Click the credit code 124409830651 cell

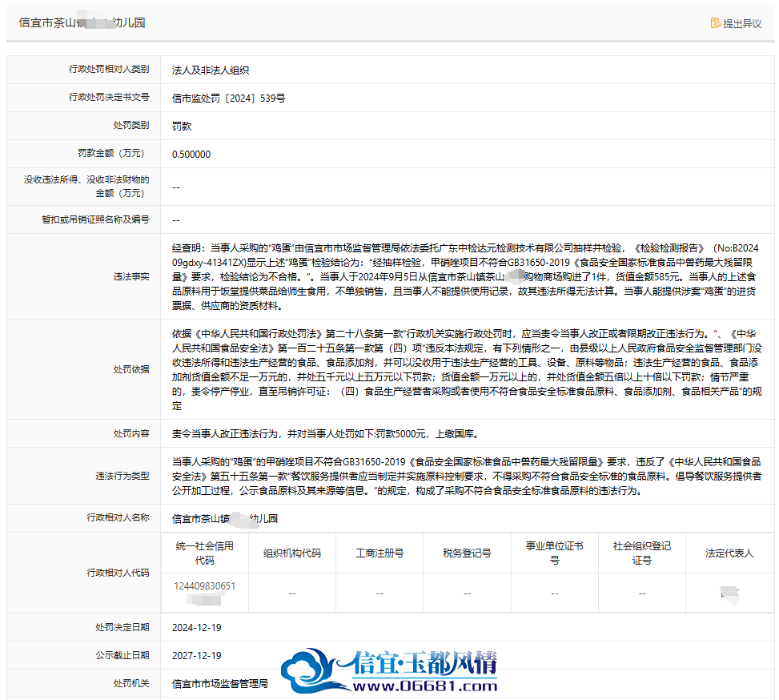pos(205,593)
